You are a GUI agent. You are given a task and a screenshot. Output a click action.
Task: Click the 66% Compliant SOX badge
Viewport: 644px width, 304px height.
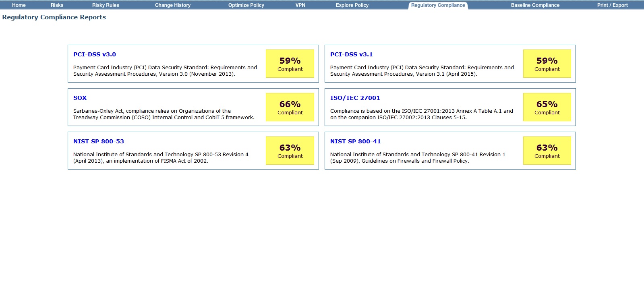tap(290, 107)
